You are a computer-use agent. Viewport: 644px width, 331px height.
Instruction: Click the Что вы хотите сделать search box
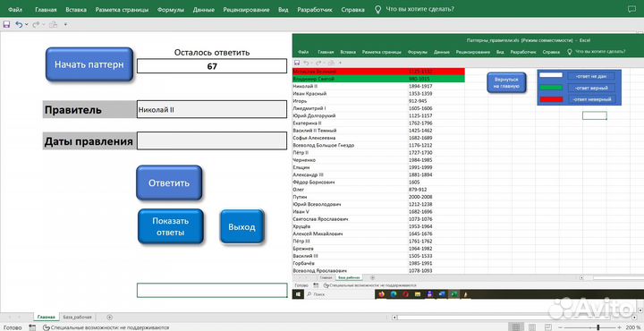[419, 9]
